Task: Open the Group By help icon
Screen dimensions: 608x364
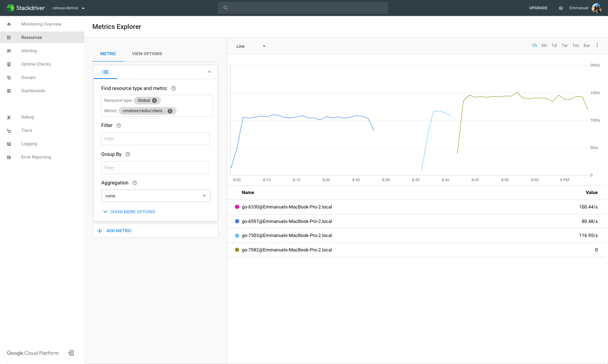Action: tap(128, 154)
